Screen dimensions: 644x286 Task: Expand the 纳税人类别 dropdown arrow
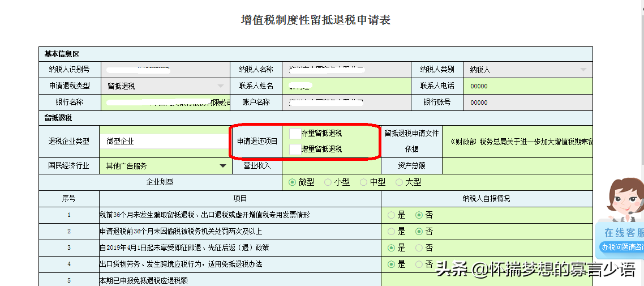[583, 70]
